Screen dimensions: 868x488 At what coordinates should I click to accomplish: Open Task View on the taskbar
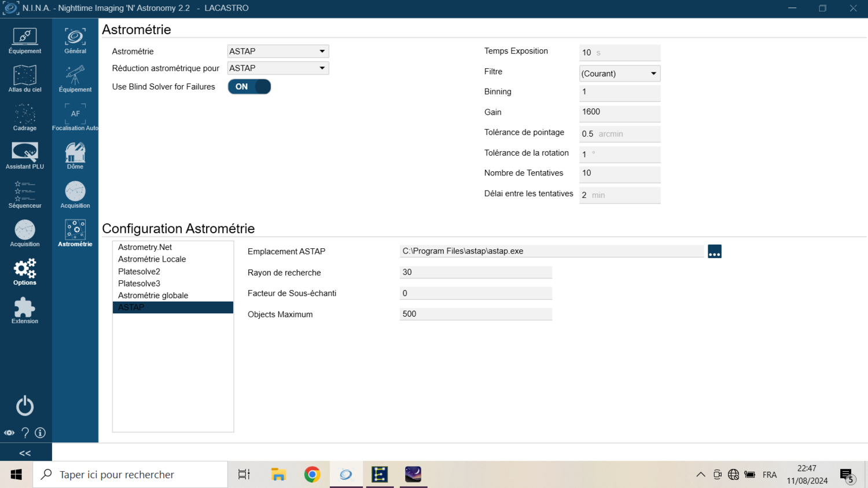(x=244, y=475)
